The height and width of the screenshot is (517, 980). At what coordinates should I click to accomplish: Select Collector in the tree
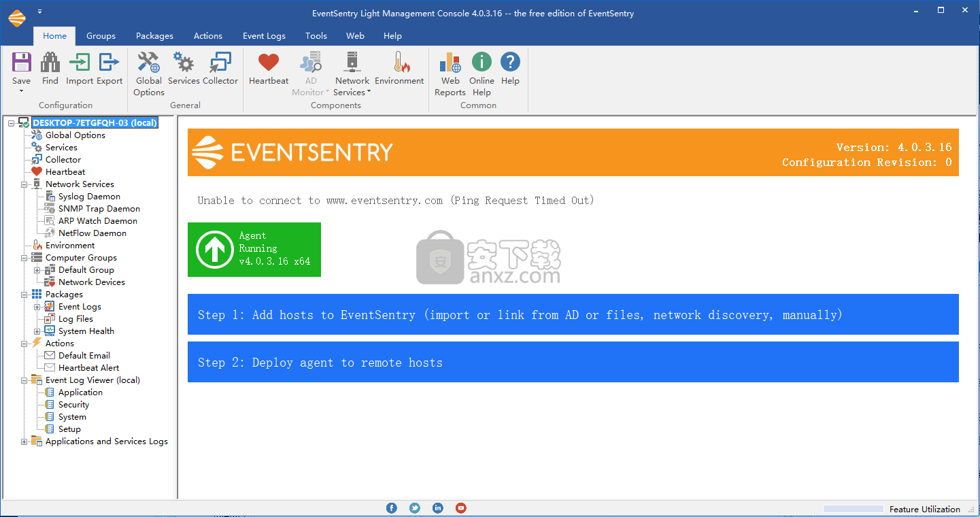[63, 160]
